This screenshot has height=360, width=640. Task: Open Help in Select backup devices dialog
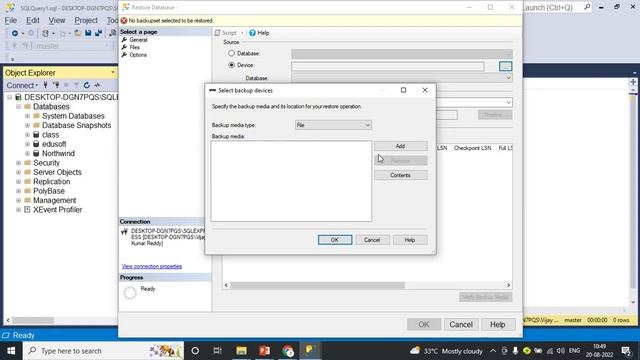point(410,240)
